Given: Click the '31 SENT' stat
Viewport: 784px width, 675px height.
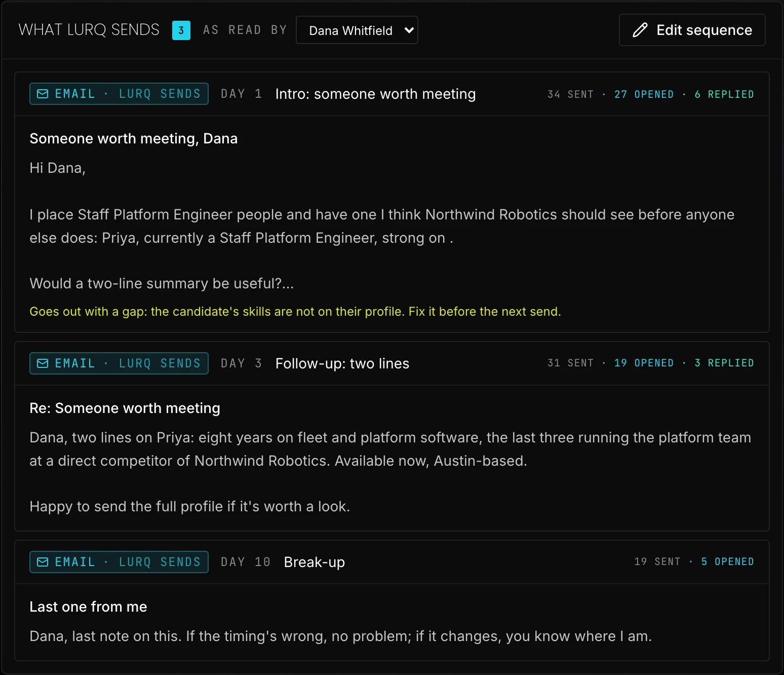Looking at the screenshot, I should click(570, 363).
